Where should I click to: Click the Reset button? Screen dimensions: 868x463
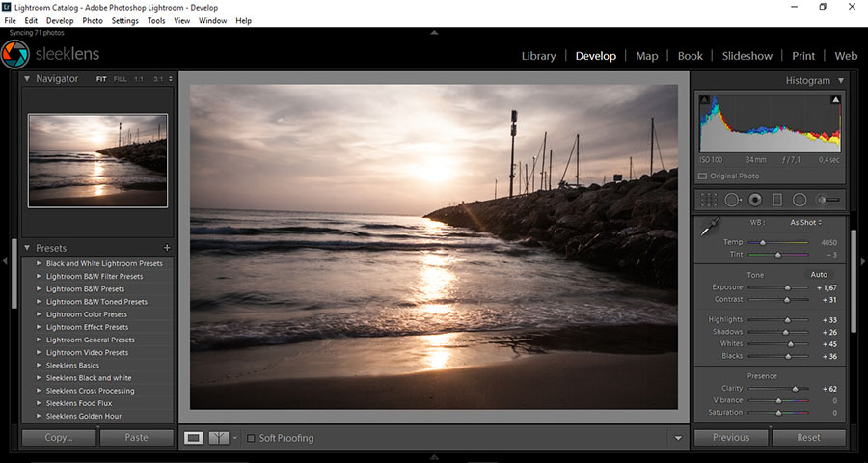click(808, 437)
